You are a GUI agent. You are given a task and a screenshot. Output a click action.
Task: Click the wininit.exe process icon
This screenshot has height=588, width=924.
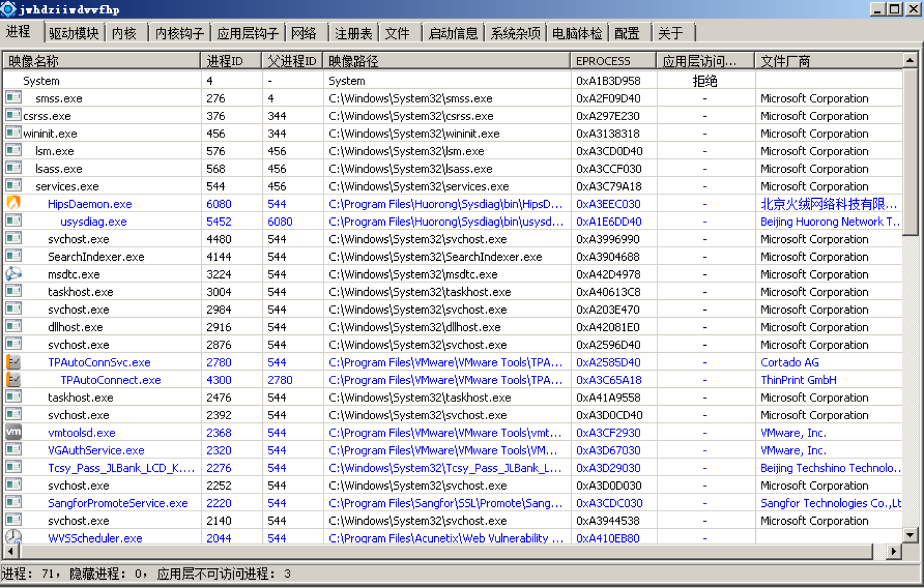[13, 133]
